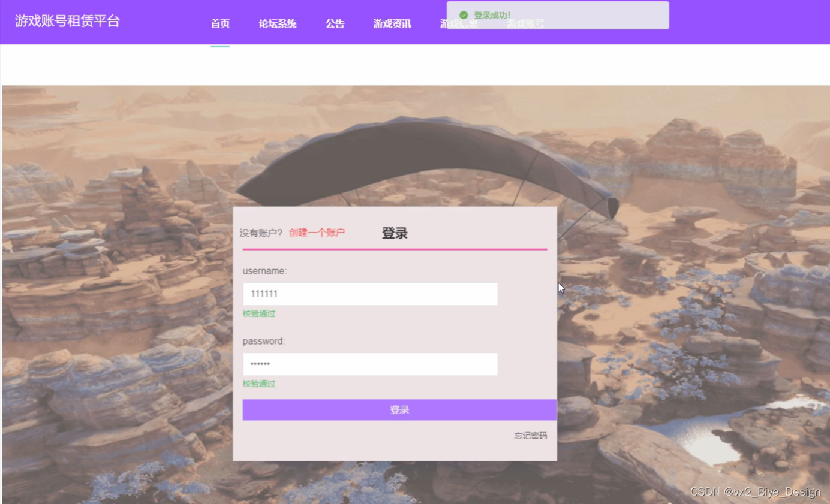Go to 论坛系统 in the navigation bar
Screen dimensions: 830x504
278,24
